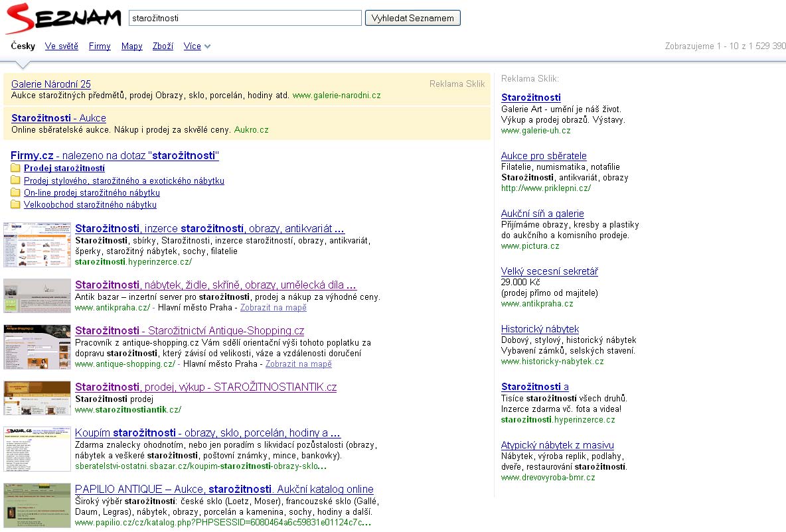This screenshot has height=532, width=786.
Task: Open Aukční síň a galerie ad
Action: 542,214
